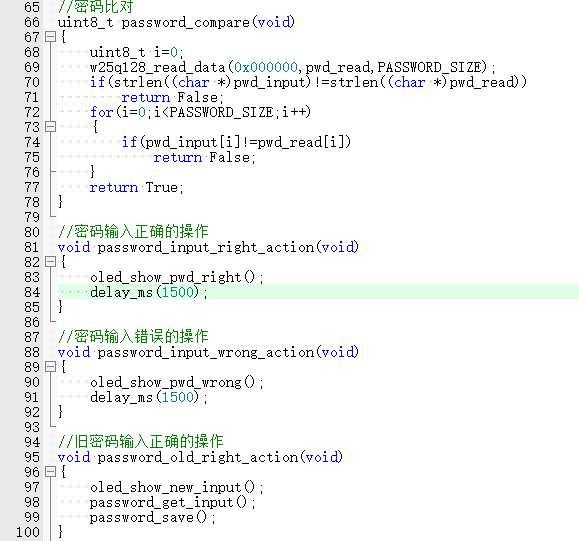This screenshot has width=579, height=541.
Task: Collapse password_old_right_action fold at line 96
Action: click(50, 472)
